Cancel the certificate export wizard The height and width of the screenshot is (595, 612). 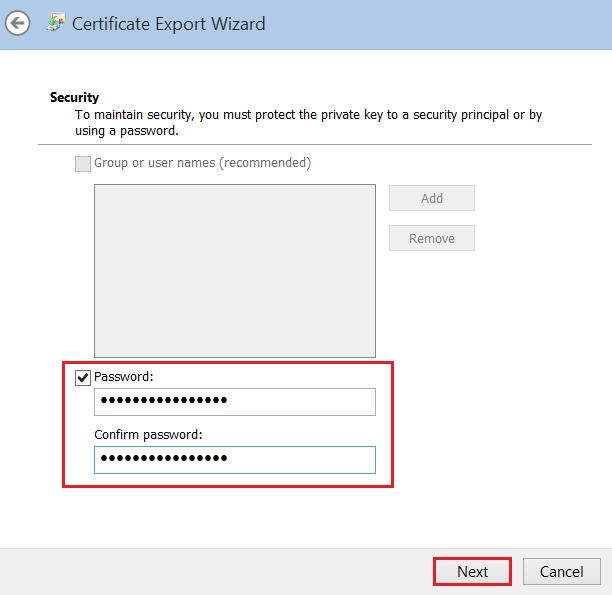tap(561, 571)
